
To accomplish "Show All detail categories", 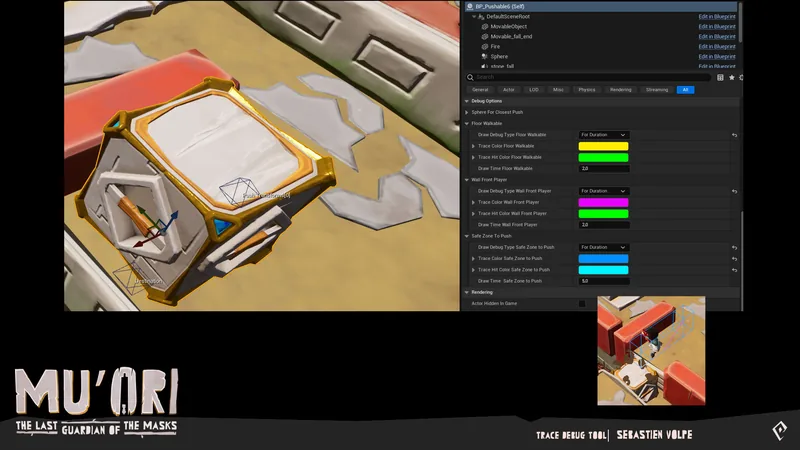I will point(685,90).
